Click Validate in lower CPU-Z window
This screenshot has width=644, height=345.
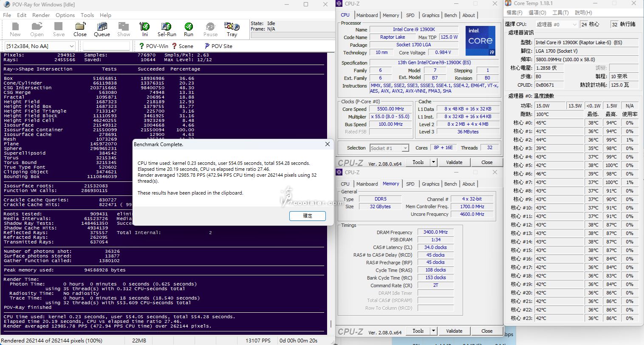coord(454,331)
